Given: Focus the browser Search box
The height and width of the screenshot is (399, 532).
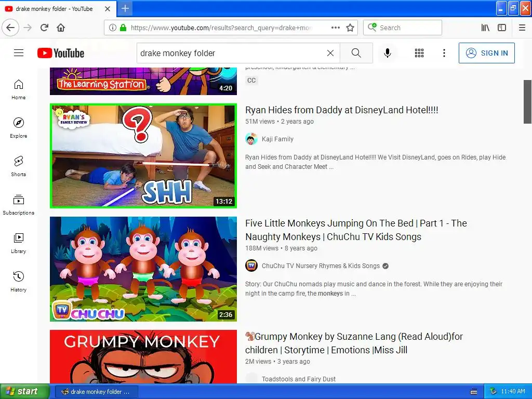Looking at the screenshot, I should [x=403, y=28].
